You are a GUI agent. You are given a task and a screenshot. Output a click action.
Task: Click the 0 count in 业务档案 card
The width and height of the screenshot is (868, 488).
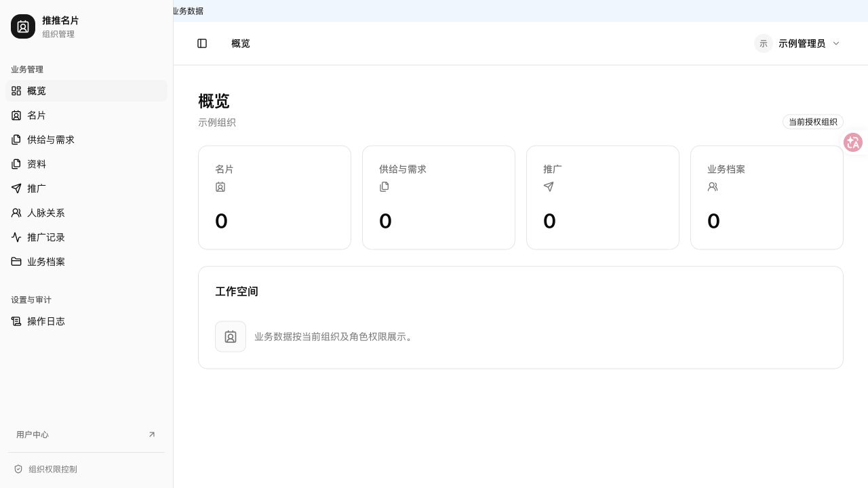point(713,221)
